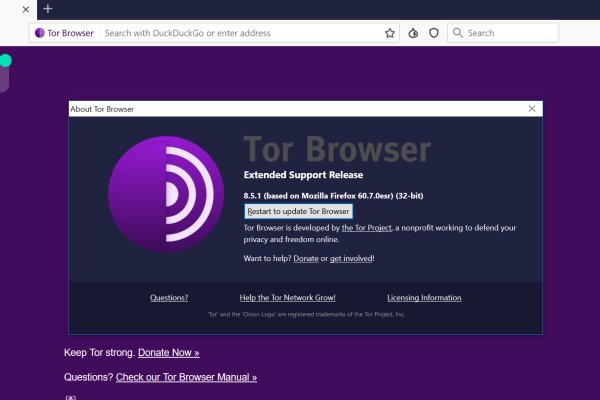This screenshot has width=600, height=400.
Task: Open Check our Tor Browser Manual link
Action: pyautogui.click(x=186, y=377)
